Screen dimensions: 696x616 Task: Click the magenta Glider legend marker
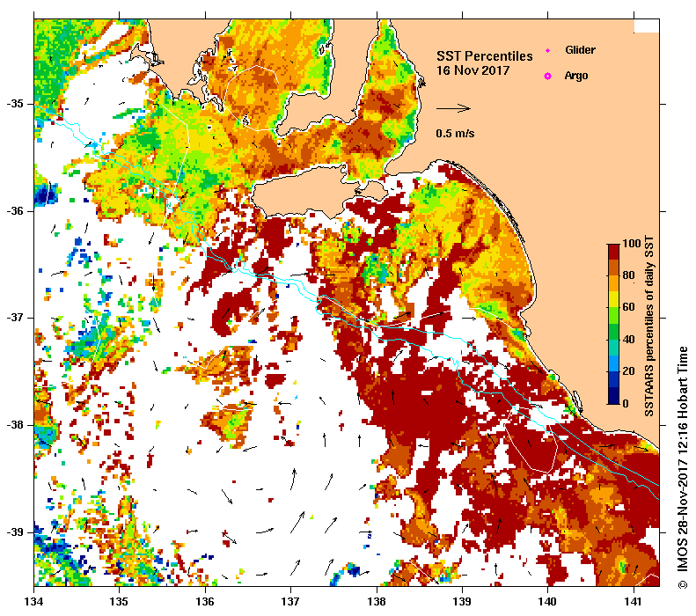(548, 50)
